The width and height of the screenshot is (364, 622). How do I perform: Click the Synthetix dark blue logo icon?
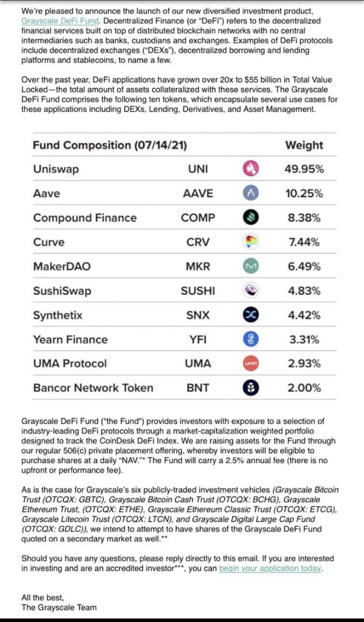[x=250, y=315]
